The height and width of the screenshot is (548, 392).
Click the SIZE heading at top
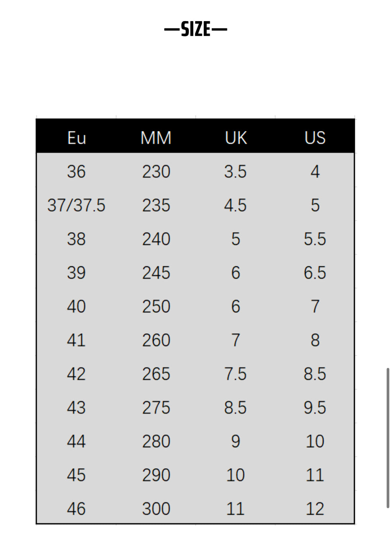[x=196, y=30]
